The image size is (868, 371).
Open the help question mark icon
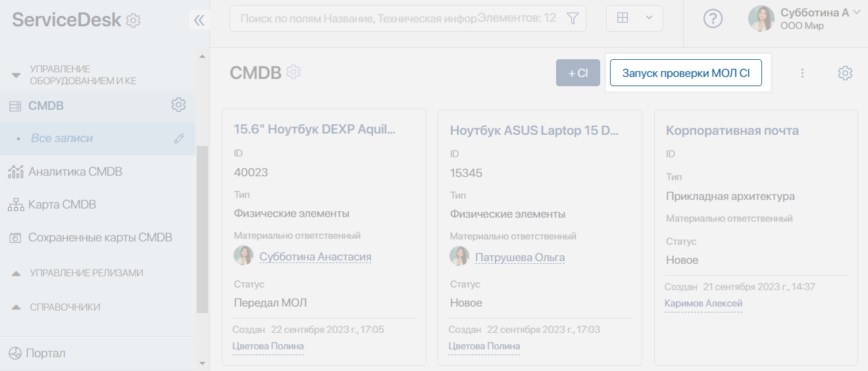713,18
